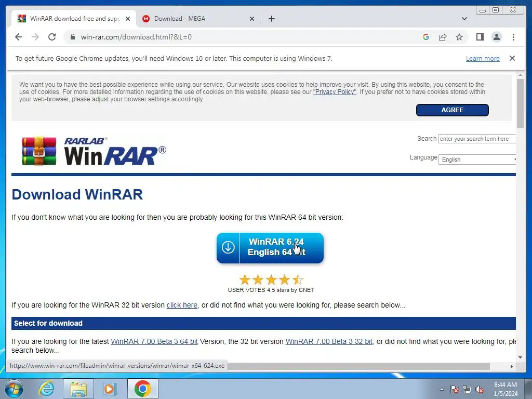The width and height of the screenshot is (532, 399).
Task: Click the page vertical scrollbar thumb
Action: point(520,103)
